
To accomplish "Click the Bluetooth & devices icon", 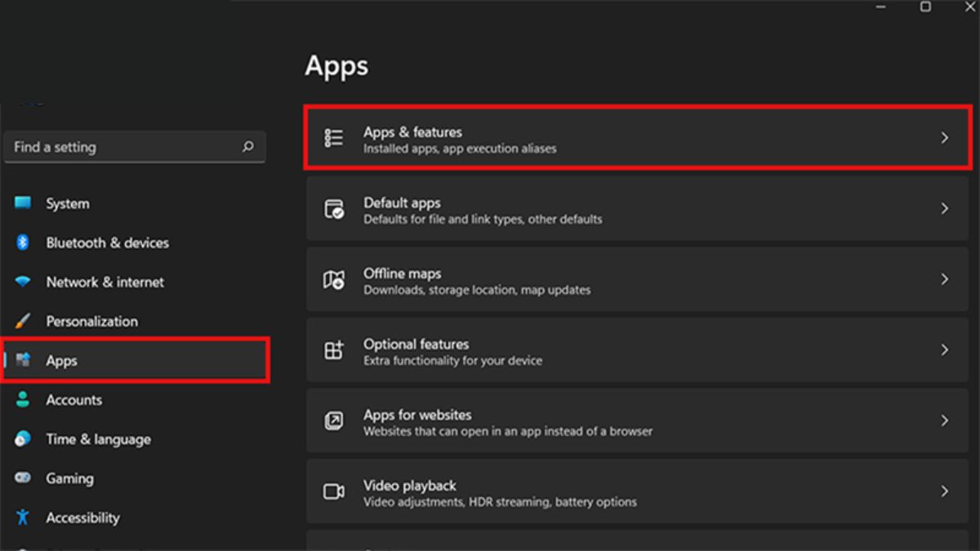I will click(23, 242).
